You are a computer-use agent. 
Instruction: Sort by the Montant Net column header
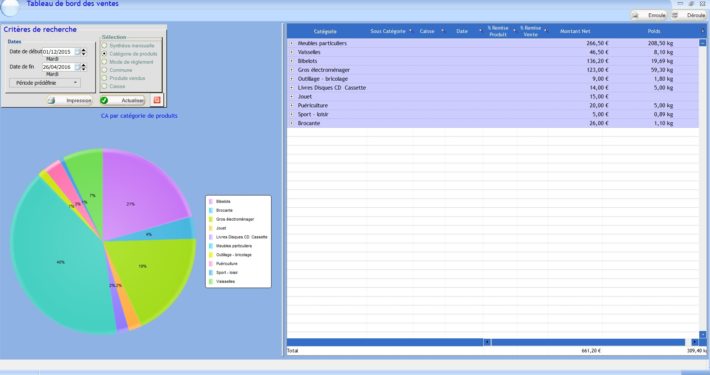[575, 31]
